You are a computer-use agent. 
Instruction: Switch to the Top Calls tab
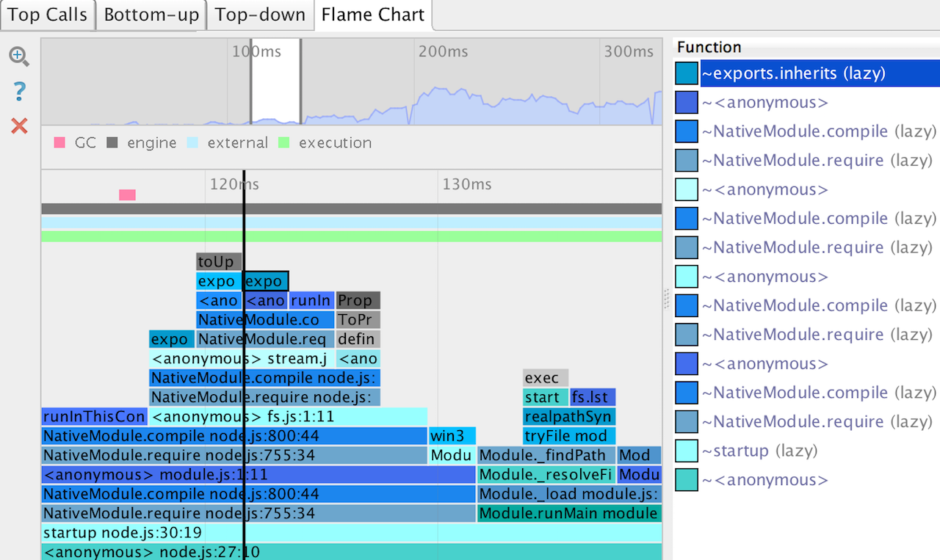coord(47,15)
